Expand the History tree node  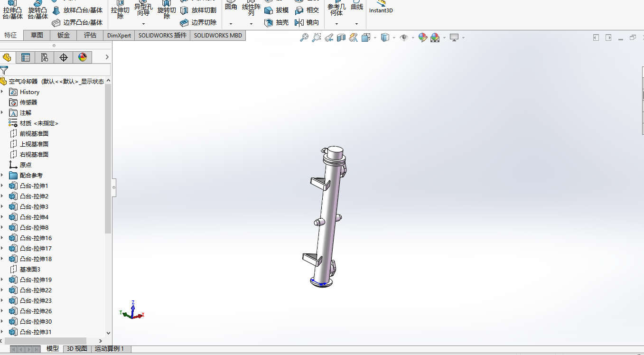tap(2, 92)
